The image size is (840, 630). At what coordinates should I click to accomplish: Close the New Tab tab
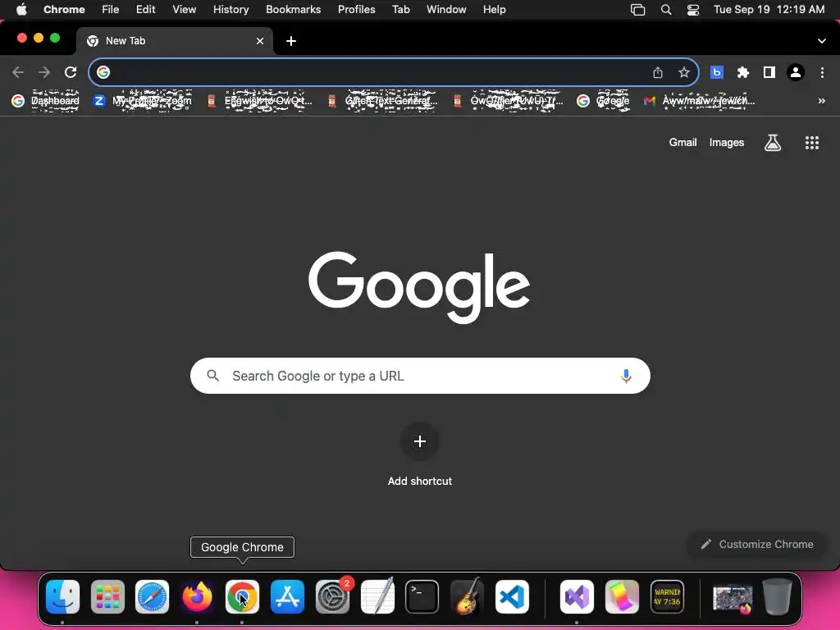tap(260, 41)
